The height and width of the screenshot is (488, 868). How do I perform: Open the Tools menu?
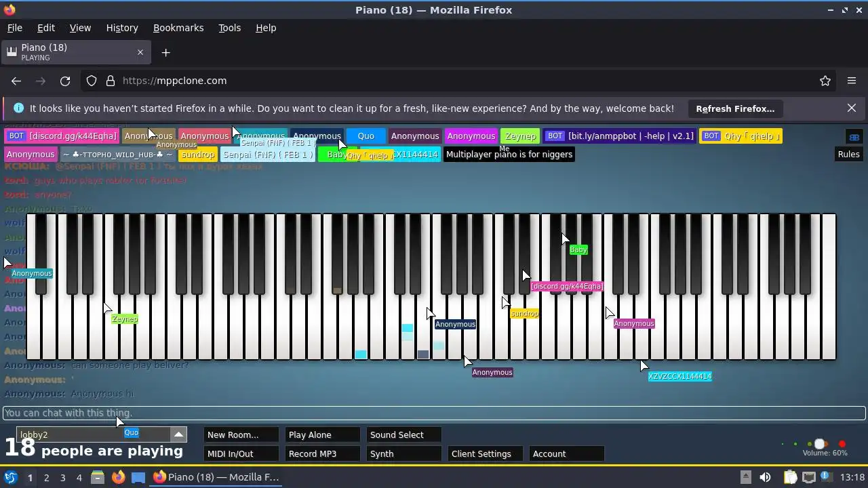pos(229,28)
